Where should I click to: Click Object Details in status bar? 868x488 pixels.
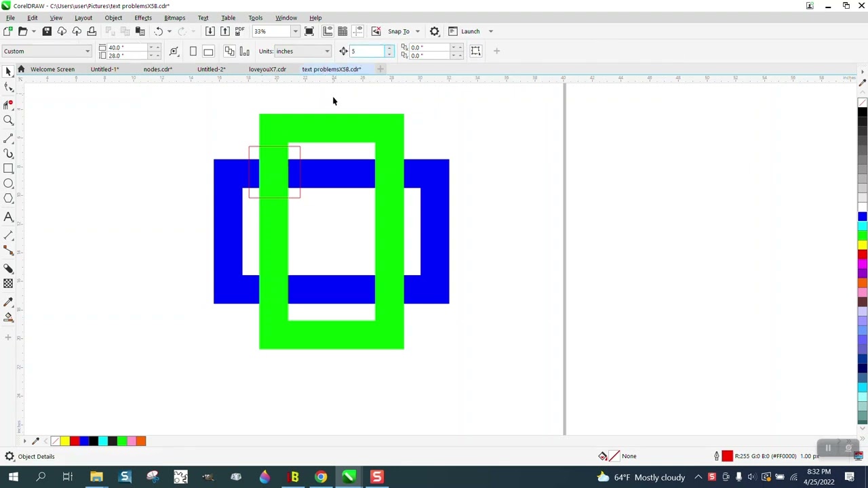(x=36, y=456)
